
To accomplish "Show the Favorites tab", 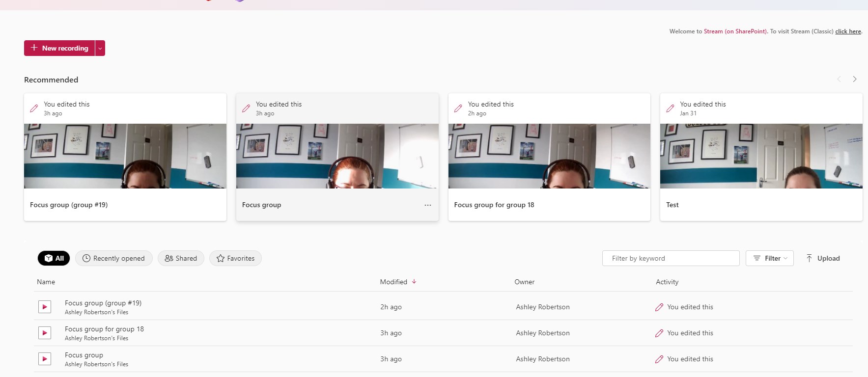I will click(235, 258).
